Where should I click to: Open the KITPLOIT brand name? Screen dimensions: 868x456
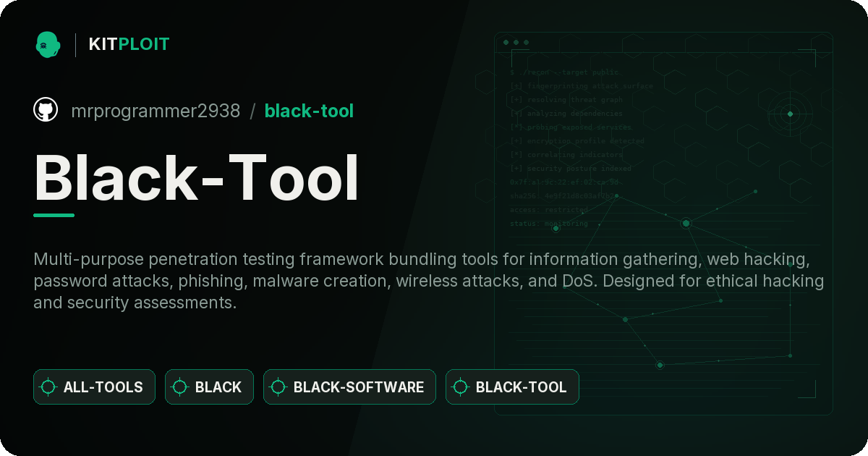tap(129, 44)
